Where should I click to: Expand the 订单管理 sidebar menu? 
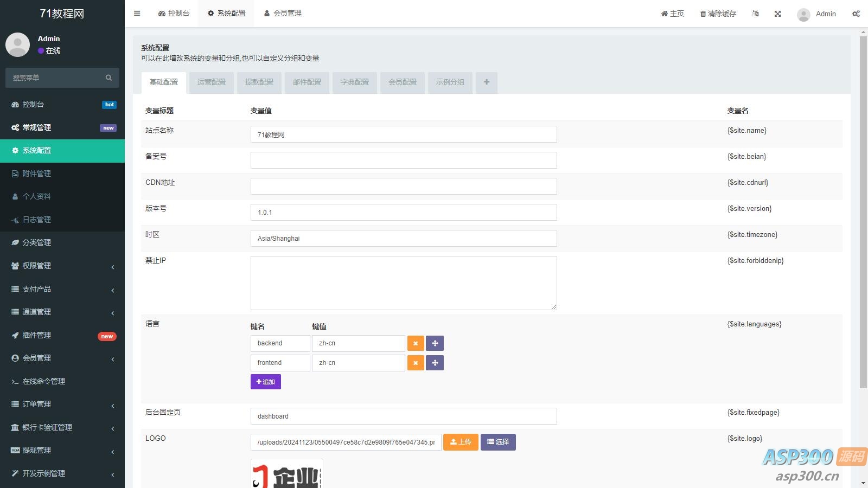[x=62, y=404]
